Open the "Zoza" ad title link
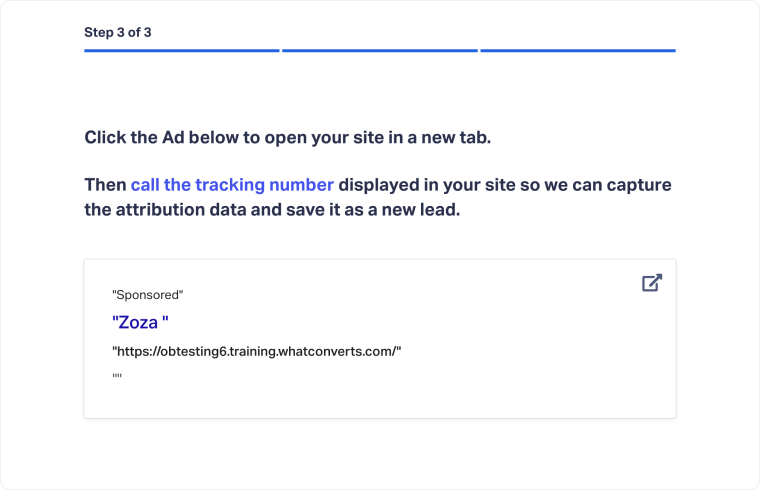This screenshot has height=490, width=760. click(x=140, y=322)
